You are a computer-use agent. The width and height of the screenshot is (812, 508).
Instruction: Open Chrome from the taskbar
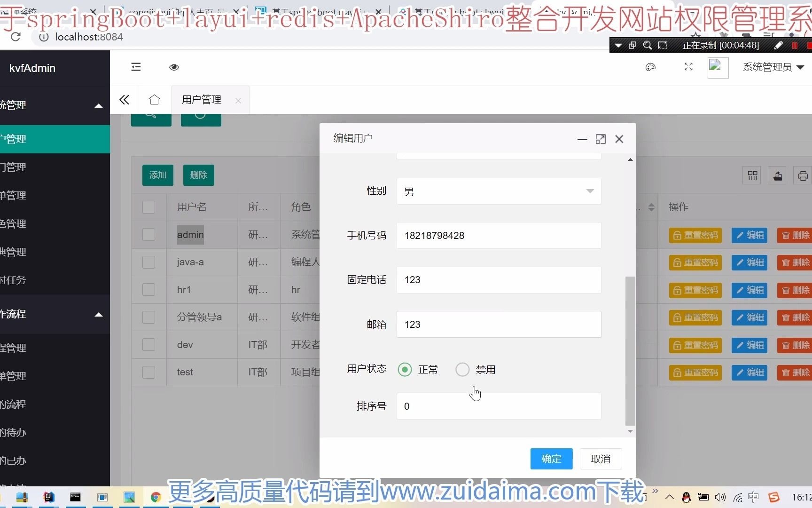(x=156, y=497)
